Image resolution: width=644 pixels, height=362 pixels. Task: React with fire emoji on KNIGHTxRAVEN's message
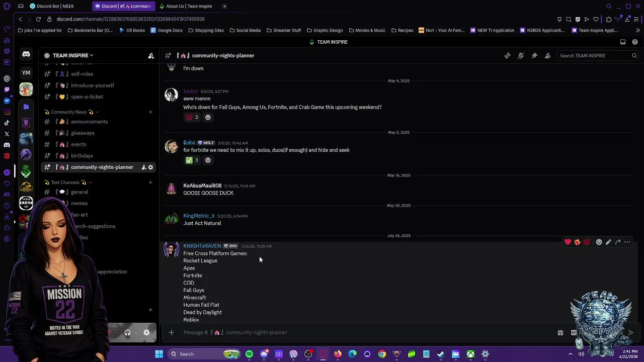tap(577, 242)
